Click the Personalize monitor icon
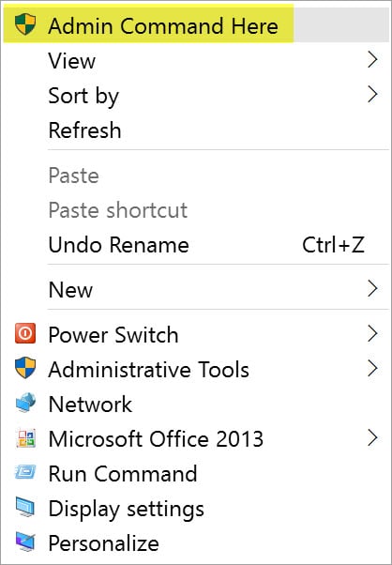Viewport: 392px width, 565px height. click(x=25, y=542)
